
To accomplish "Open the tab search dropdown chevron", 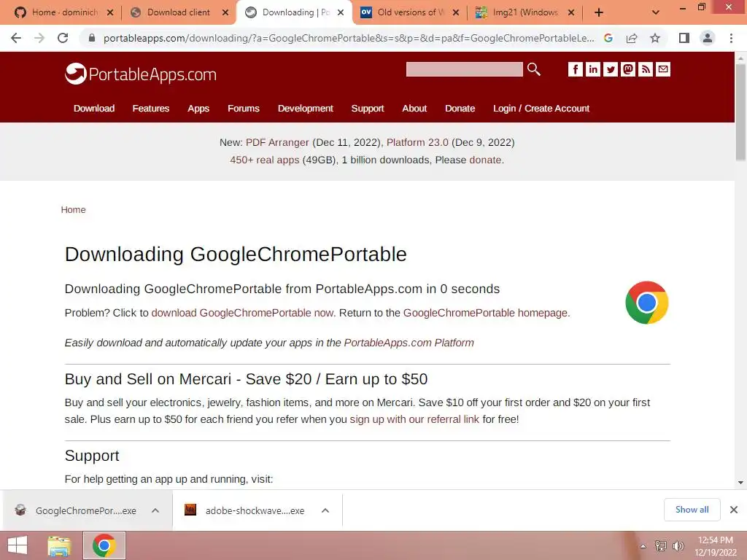I will pyautogui.click(x=656, y=12).
